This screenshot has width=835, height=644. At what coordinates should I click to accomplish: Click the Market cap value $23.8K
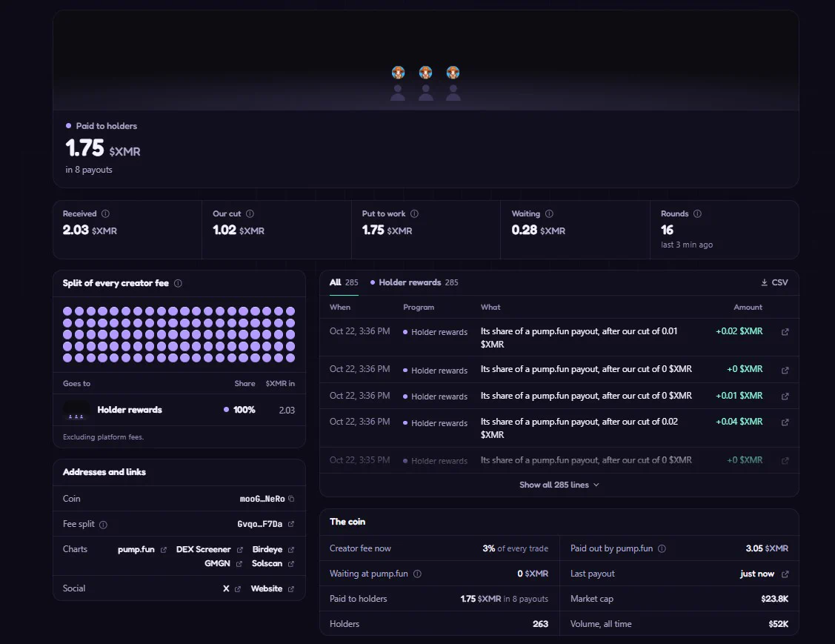point(774,599)
